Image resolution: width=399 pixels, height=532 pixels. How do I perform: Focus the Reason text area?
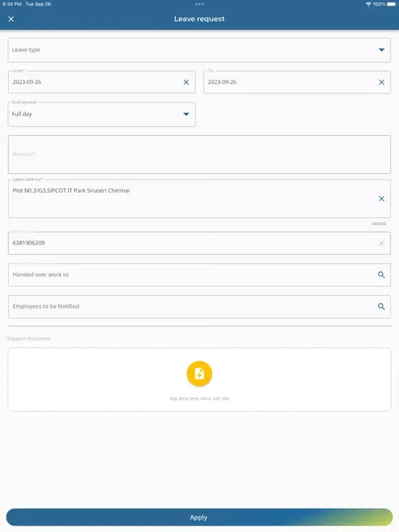[x=199, y=154]
